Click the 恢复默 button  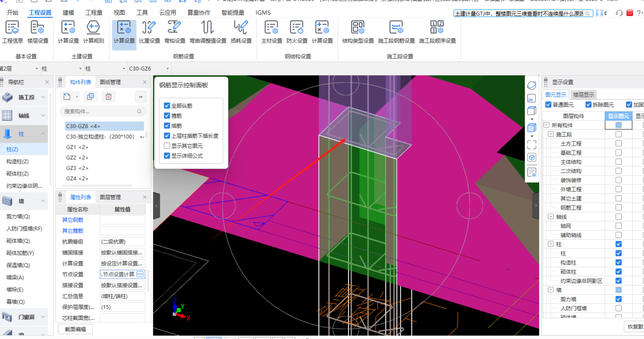point(634,326)
